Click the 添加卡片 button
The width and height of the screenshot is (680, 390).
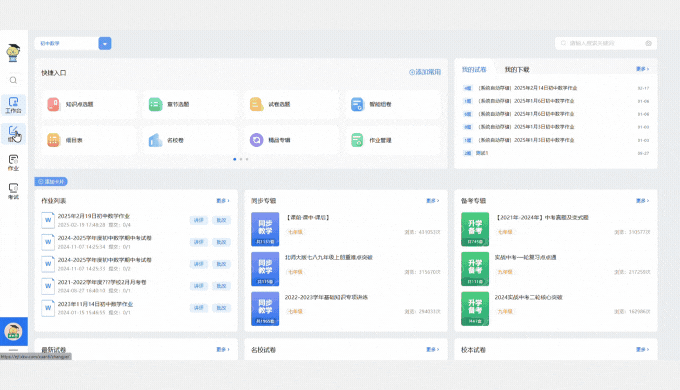tap(51, 181)
